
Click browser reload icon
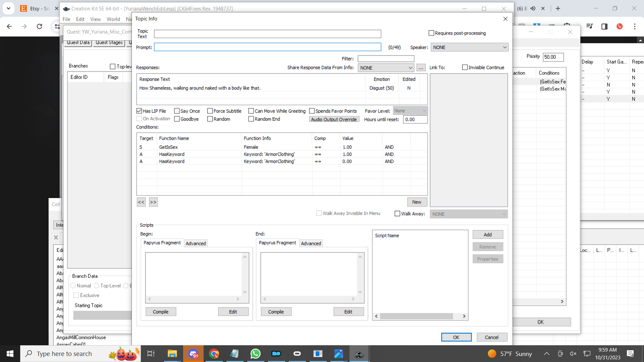39,26
